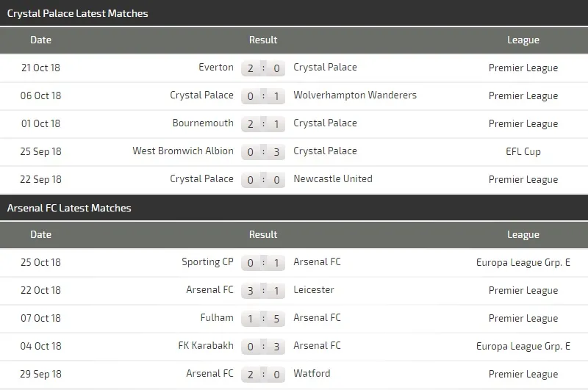Click Date column header in Crystal Palace table
Viewport: 588px width, 390px height.
coord(41,40)
